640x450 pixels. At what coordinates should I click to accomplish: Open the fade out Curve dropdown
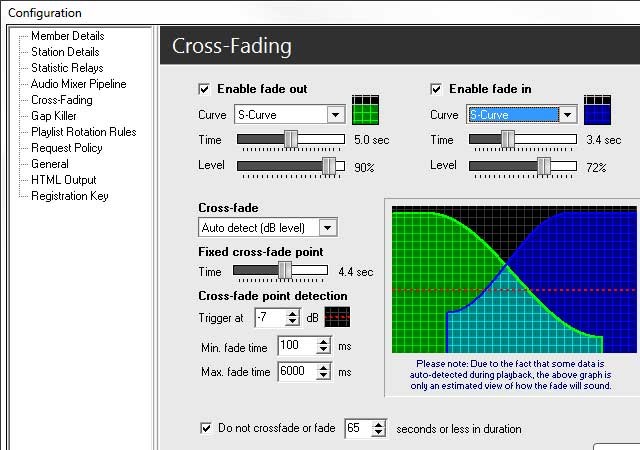pyautogui.click(x=336, y=115)
